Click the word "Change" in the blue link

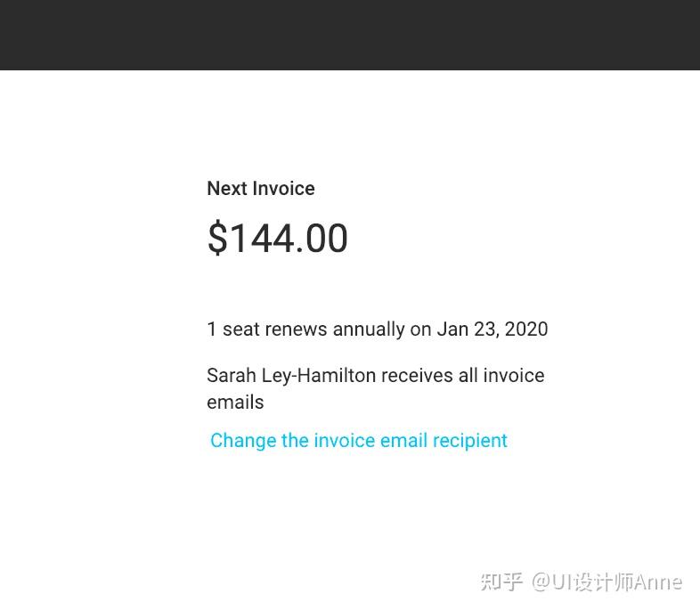(243, 441)
